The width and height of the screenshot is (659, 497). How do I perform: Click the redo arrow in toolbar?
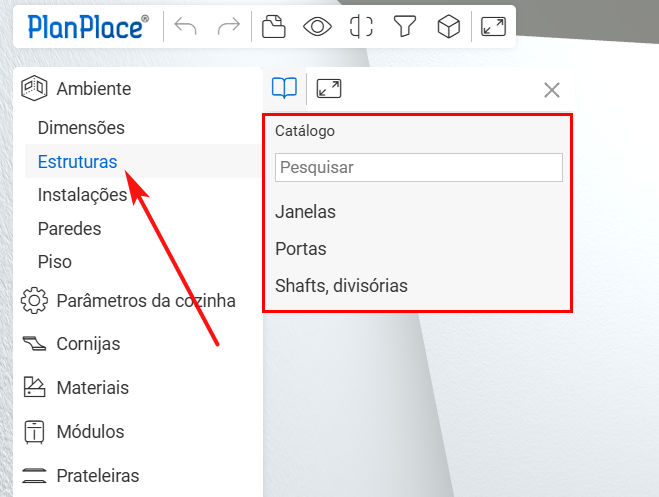pos(228,27)
